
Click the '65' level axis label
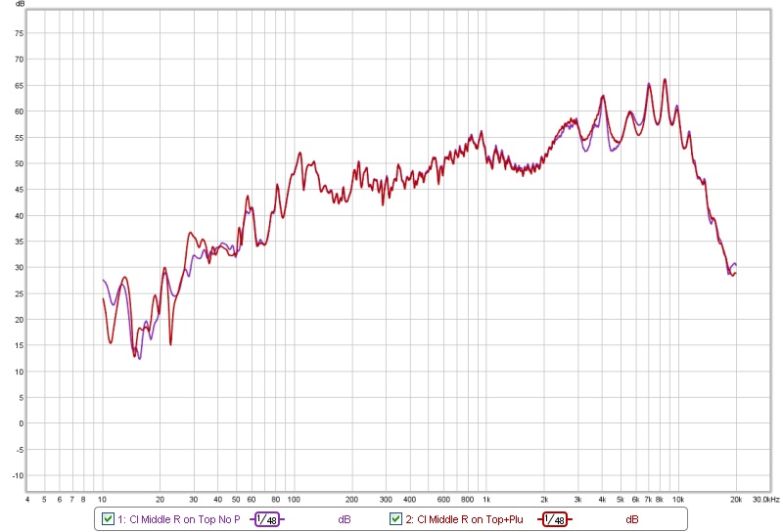click(x=19, y=86)
